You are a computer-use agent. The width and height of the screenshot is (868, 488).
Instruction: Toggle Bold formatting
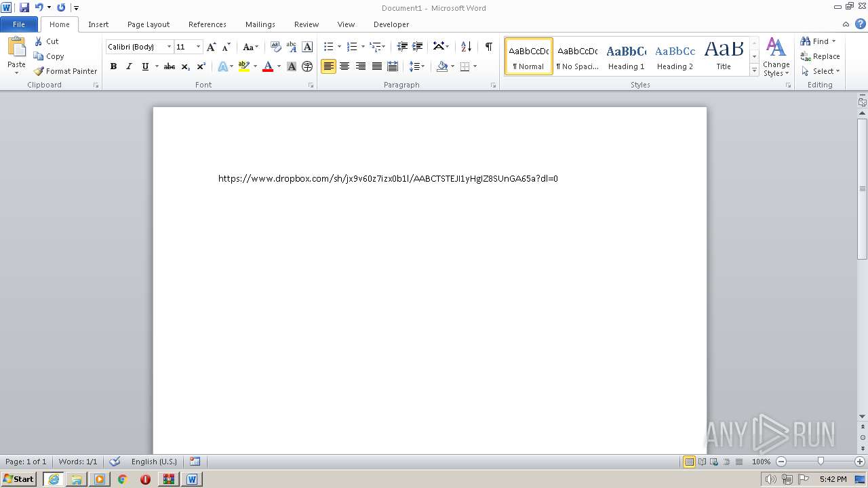coord(113,66)
